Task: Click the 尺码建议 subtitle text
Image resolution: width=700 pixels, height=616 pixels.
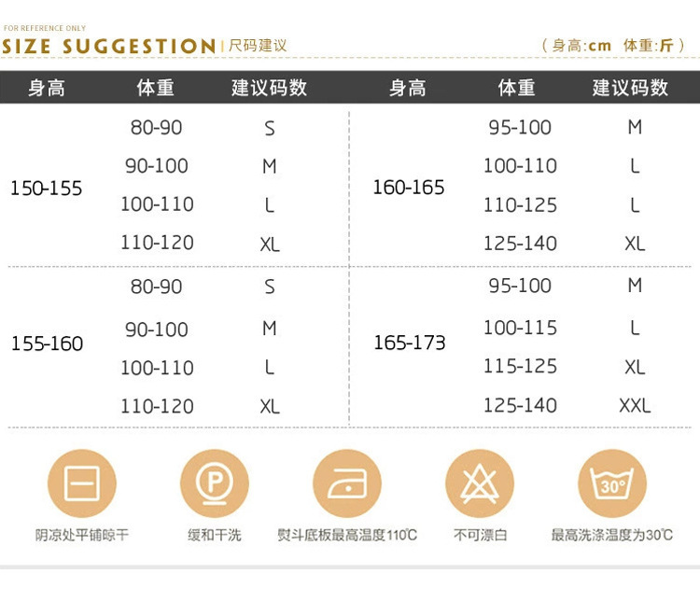Action: tap(259, 46)
